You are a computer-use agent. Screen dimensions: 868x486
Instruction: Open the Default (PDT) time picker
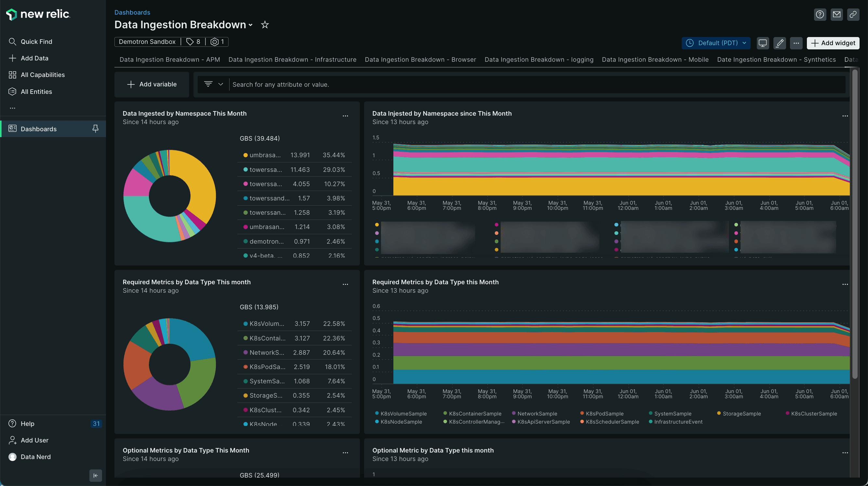point(716,43)
